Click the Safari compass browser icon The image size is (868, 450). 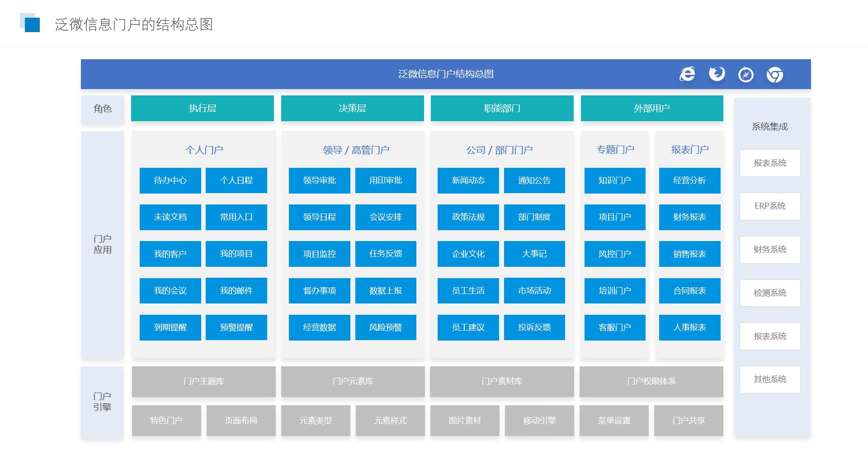point(745,75)
